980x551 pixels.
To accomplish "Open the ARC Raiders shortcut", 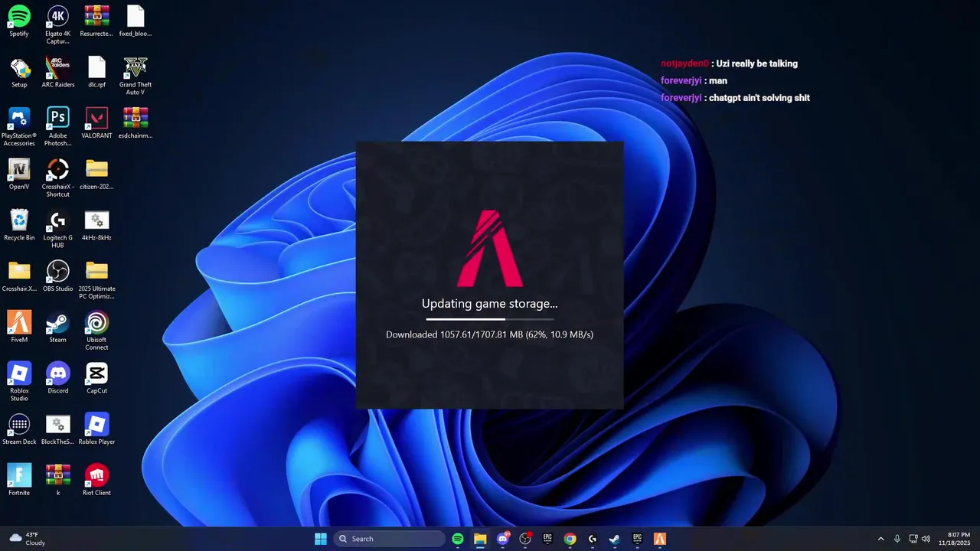I will point(58,72).
